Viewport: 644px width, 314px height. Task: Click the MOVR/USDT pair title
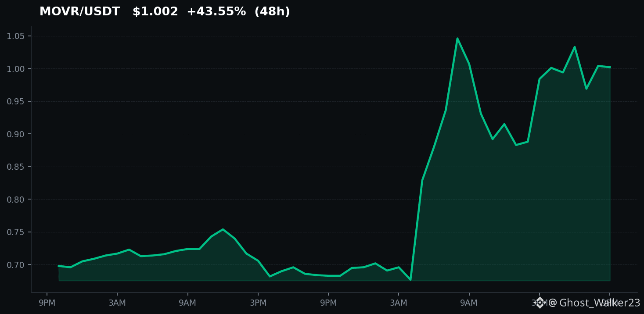tap(79, 12)
